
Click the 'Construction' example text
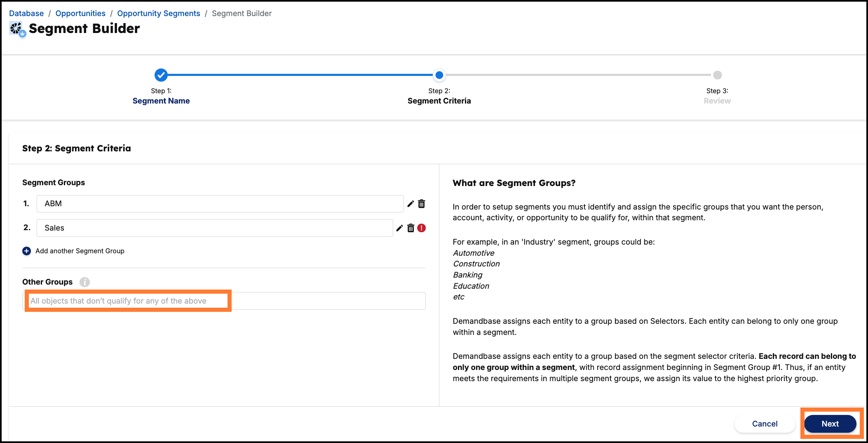coord(476,264)
